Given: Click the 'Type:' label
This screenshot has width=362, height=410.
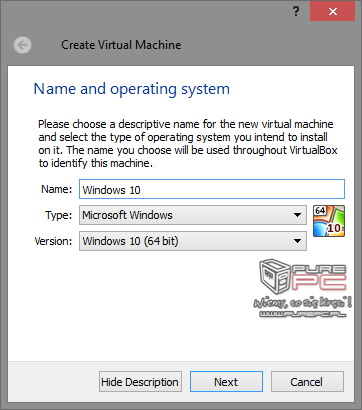Looking at the screenshot, I should (x=58, y=215).
